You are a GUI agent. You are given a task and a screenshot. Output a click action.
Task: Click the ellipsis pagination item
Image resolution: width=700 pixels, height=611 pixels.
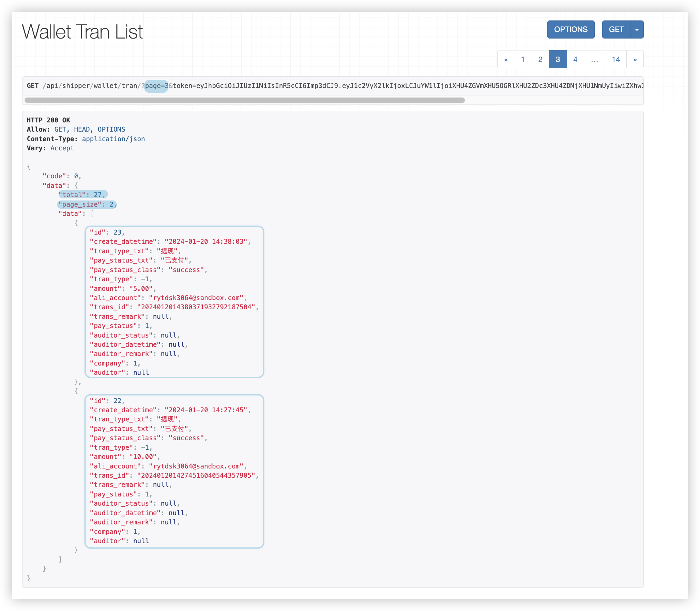tap(594, 60)
